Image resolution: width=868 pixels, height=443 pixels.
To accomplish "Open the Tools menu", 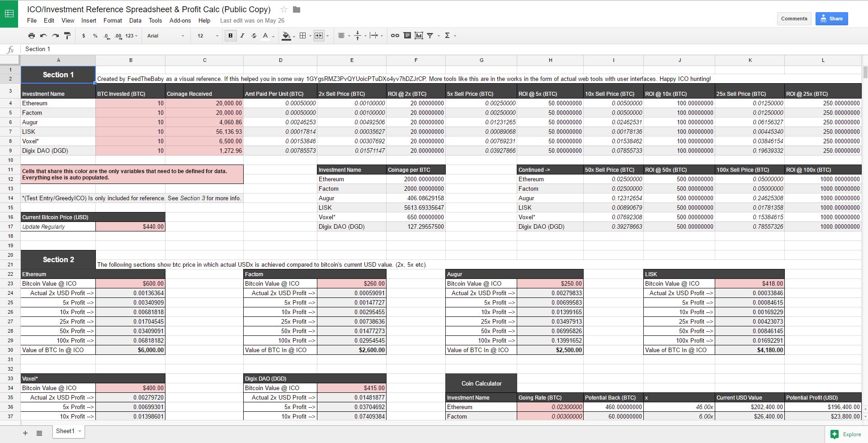I will 155,20.
